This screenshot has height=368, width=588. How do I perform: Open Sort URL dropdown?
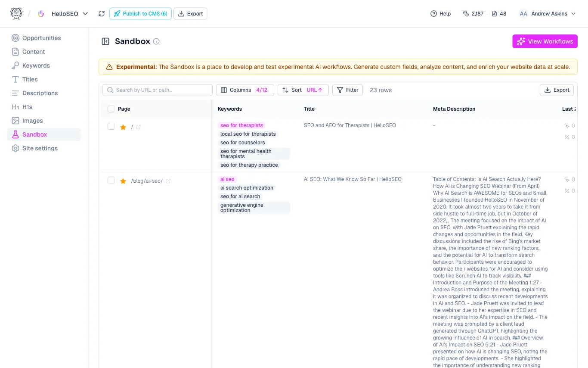(303, 90)
